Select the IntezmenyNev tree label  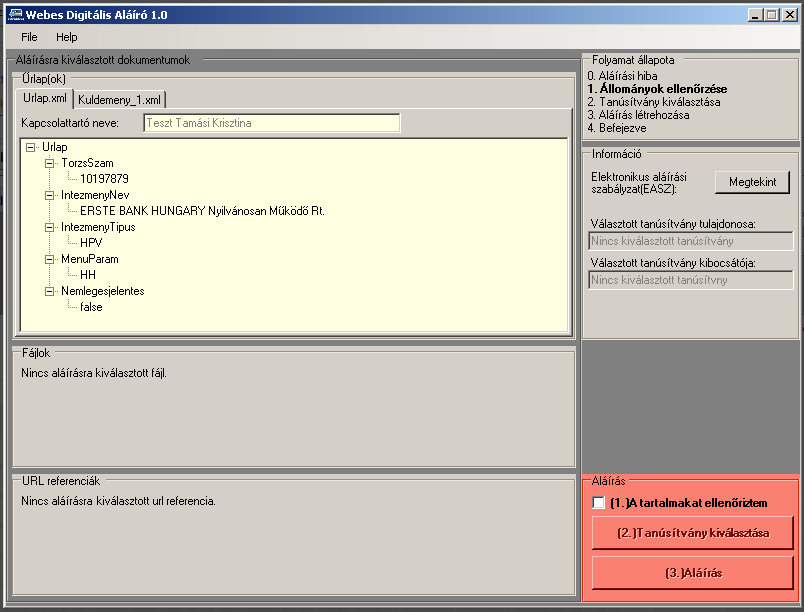(x=95, y=195)
